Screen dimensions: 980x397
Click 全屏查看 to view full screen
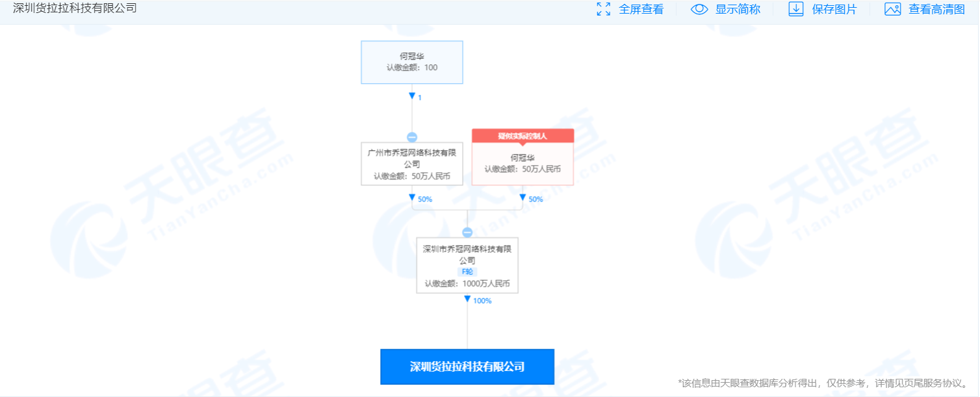point(641,9)
